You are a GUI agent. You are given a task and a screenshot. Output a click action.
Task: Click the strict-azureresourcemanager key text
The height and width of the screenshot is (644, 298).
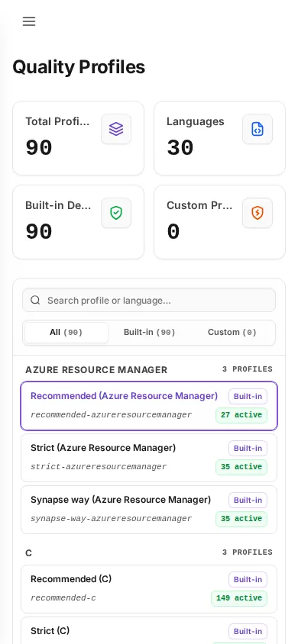click(99, 466)
